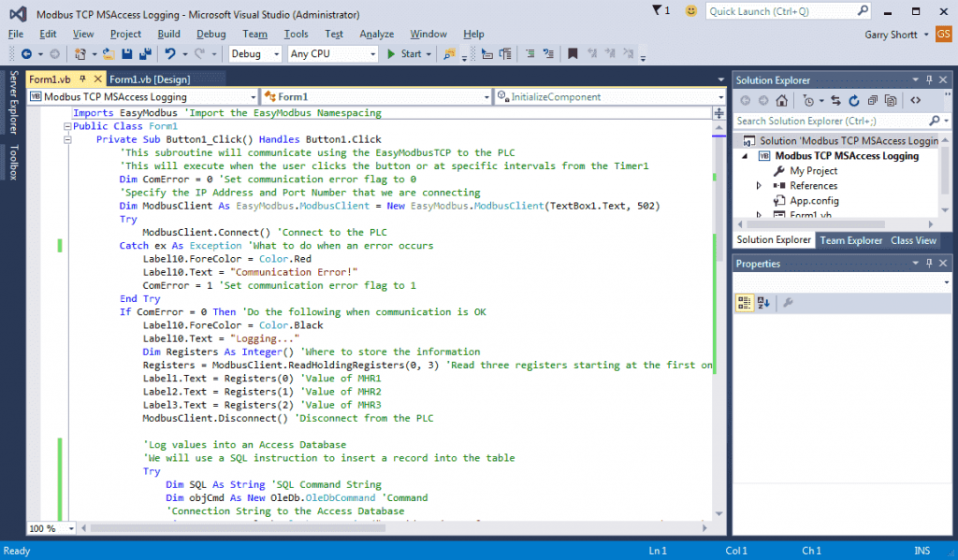
Task: Click the feedback smiley face icon
Action: click(x=690, y=10)
